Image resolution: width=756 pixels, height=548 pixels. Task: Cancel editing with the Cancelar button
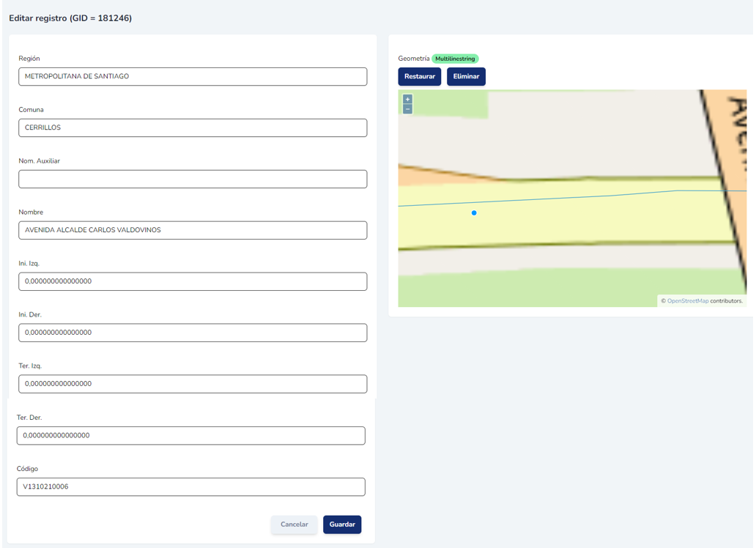click(x=294, y=525)
